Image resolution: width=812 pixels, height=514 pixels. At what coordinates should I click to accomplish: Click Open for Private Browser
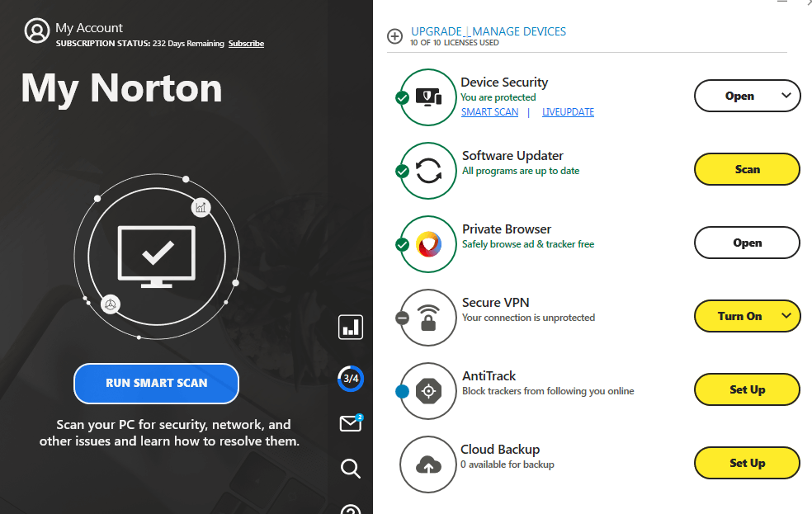click(748, 243)
